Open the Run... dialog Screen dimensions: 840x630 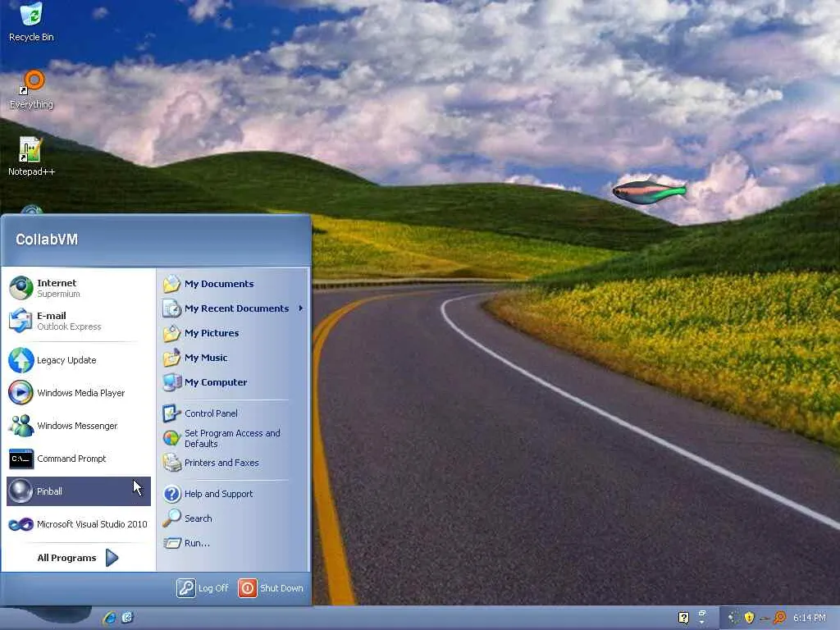click(233, 543)
